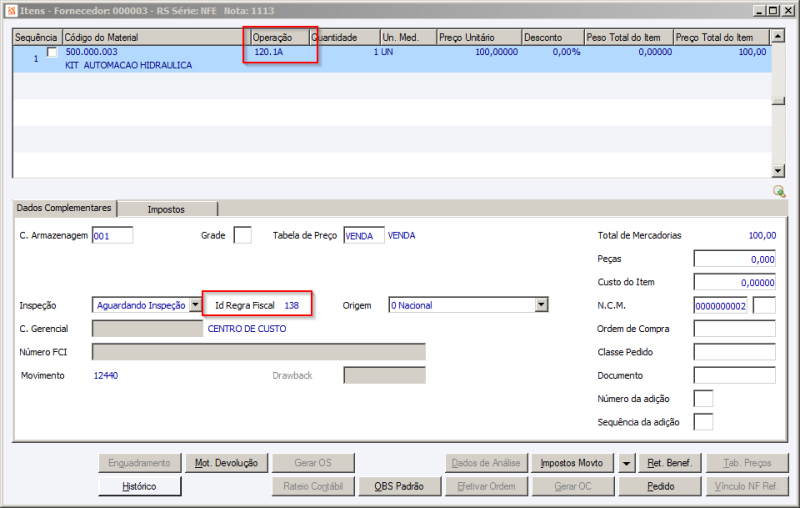This screenshot has height=508, width=800.
Task: Click the Operação column header
Action: pos(280,37)
